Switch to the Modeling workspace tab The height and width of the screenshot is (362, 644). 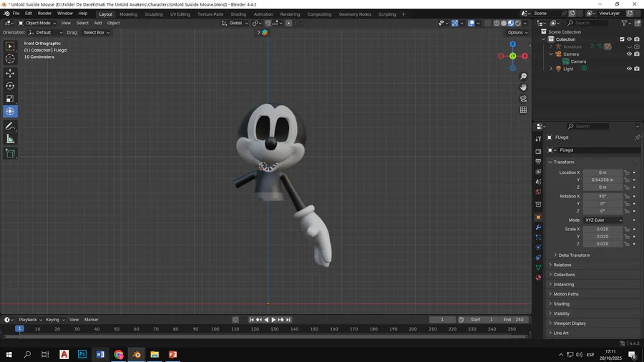coord(128,14)
